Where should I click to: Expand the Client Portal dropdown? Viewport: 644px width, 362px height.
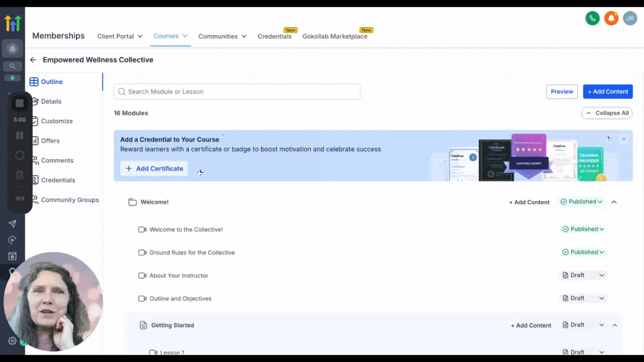pyautogui.click(x=120, y=36)
